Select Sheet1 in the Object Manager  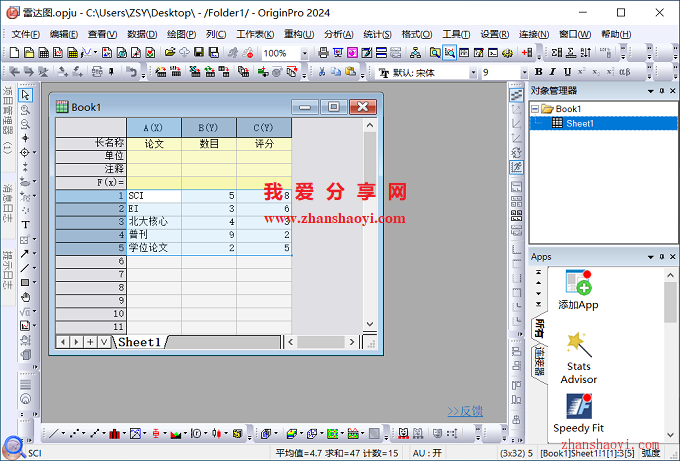[x=579, y=124]
